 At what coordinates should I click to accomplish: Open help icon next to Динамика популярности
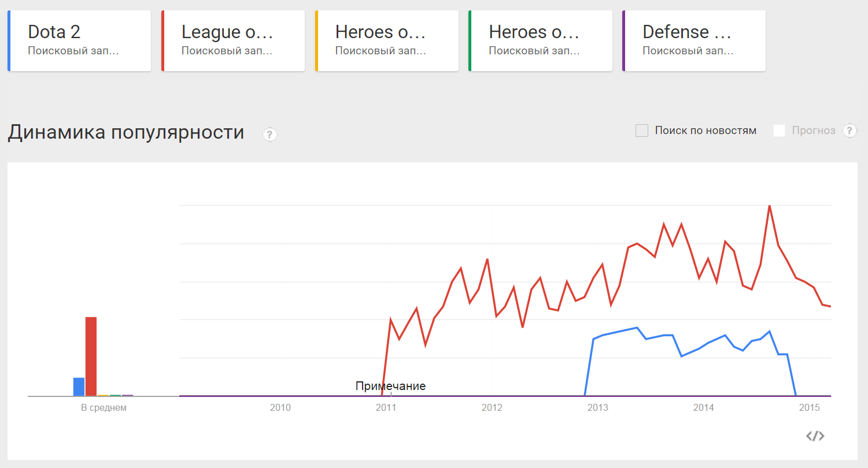[x=270, y=135]
